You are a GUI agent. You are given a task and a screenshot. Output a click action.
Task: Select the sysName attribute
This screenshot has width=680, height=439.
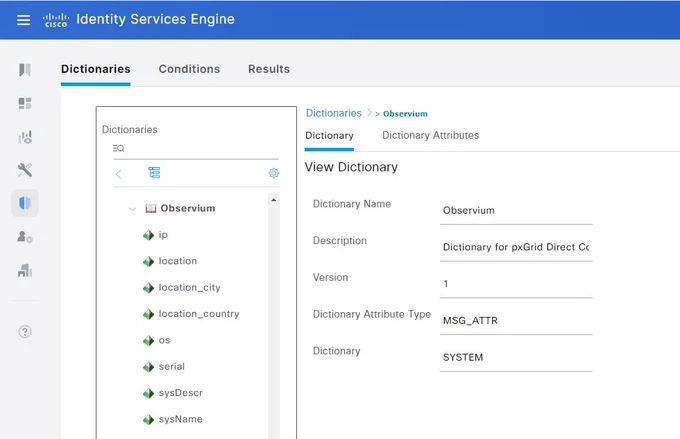(x=180, y=419)
